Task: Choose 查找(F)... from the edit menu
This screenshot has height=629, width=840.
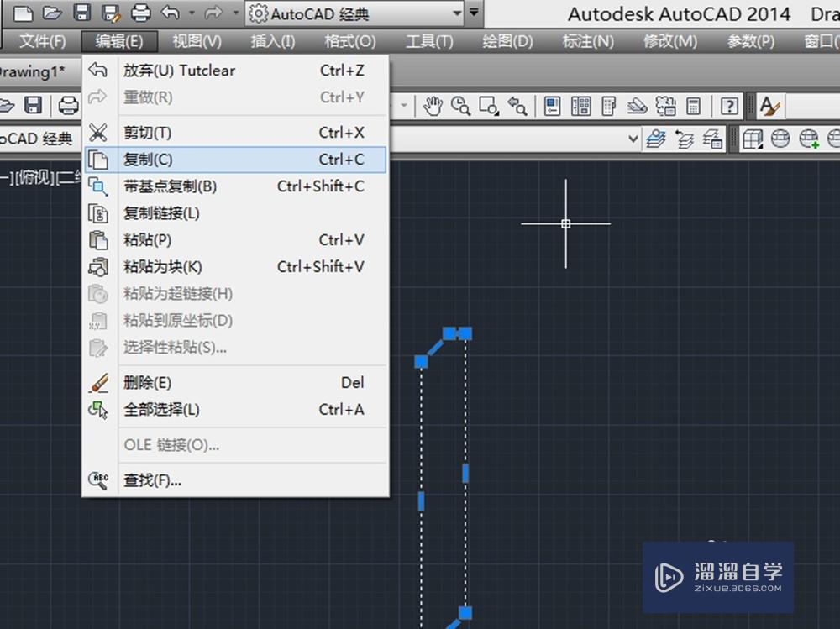Action: click(x=235, y=480)
